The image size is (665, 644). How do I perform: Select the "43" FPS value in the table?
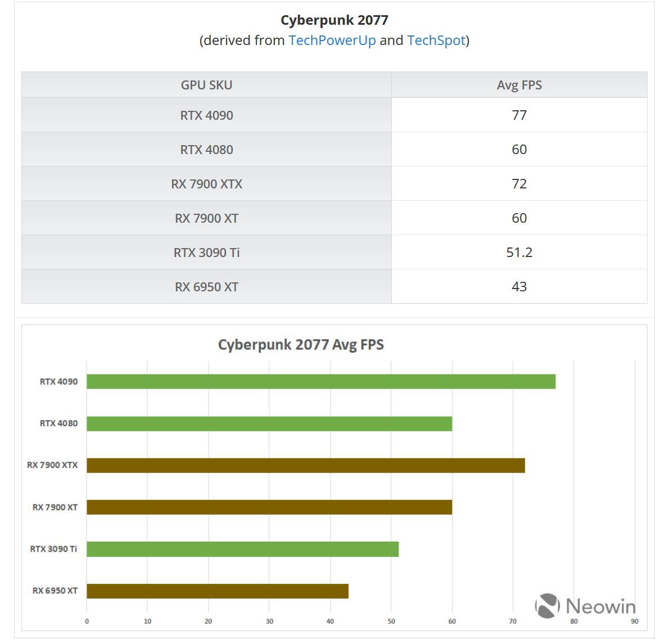[519, 287]
